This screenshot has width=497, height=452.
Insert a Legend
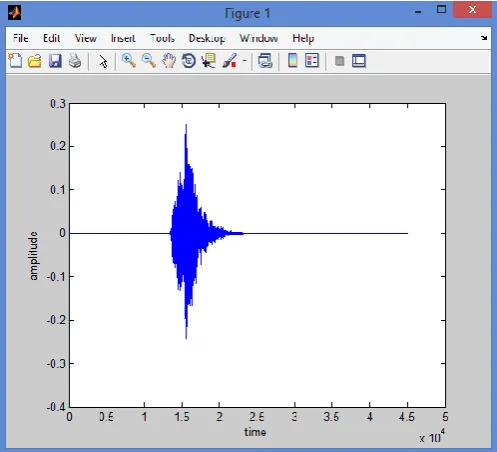click(312, 61)
